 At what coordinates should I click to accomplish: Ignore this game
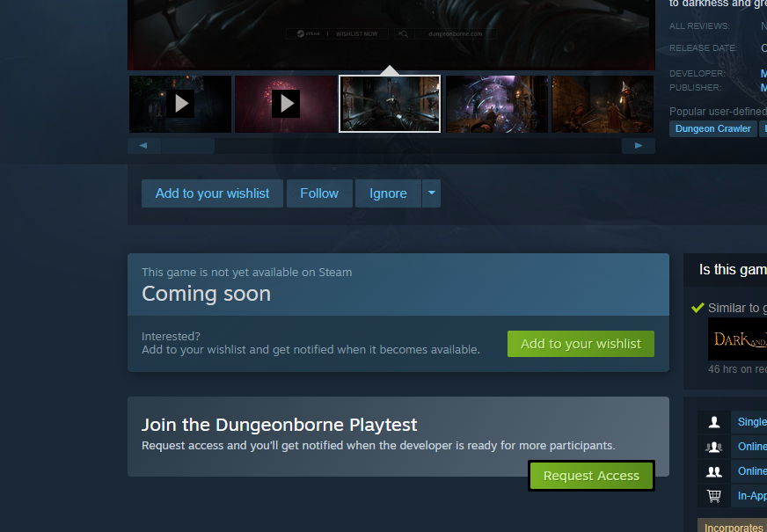point(388,193)
